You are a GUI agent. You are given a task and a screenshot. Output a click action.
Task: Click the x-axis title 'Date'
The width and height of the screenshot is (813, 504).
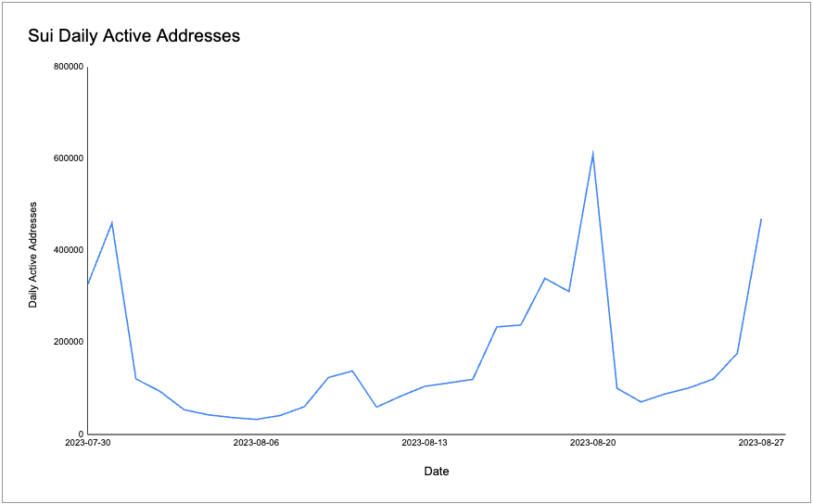tap(437, 472)
